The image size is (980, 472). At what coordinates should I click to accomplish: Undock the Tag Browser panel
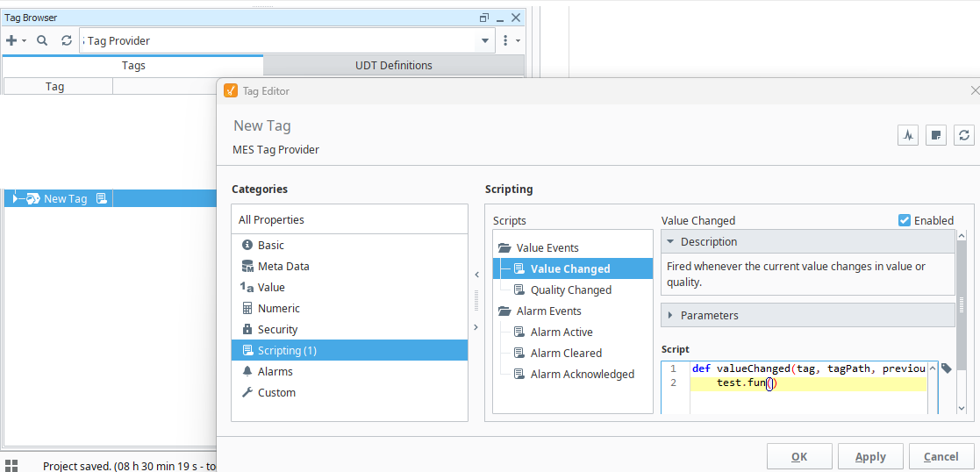pyautogui.click(x=483, y=18)
